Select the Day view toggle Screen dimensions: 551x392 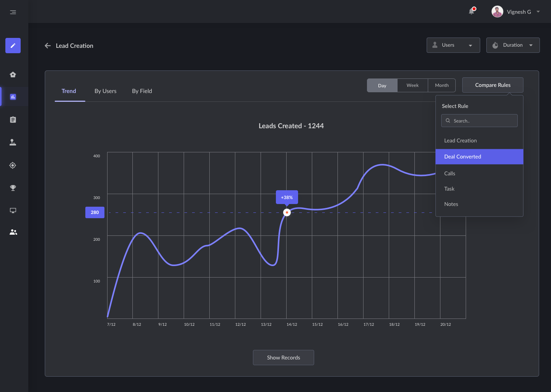(x=382, y=85)
